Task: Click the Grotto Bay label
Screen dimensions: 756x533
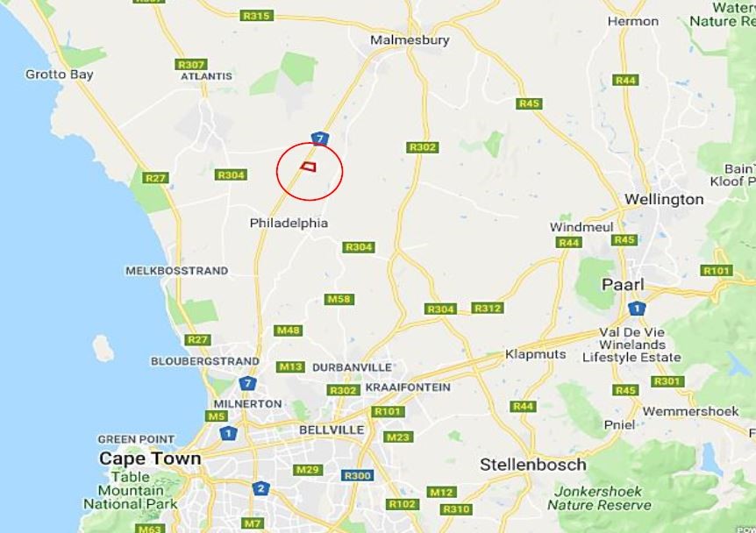Action: [60, 75]
